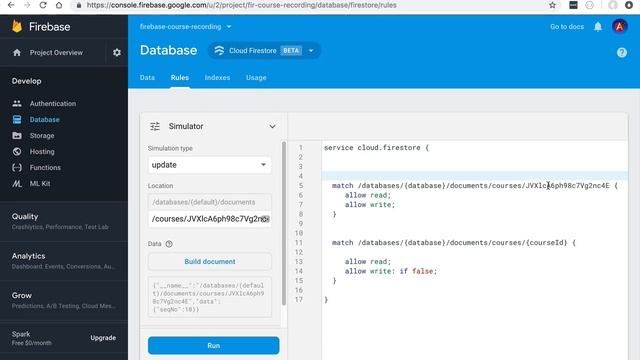Click line number 17 in editor gutter
This screenshot has width=640, height=360.
click(x=299, y=300)
